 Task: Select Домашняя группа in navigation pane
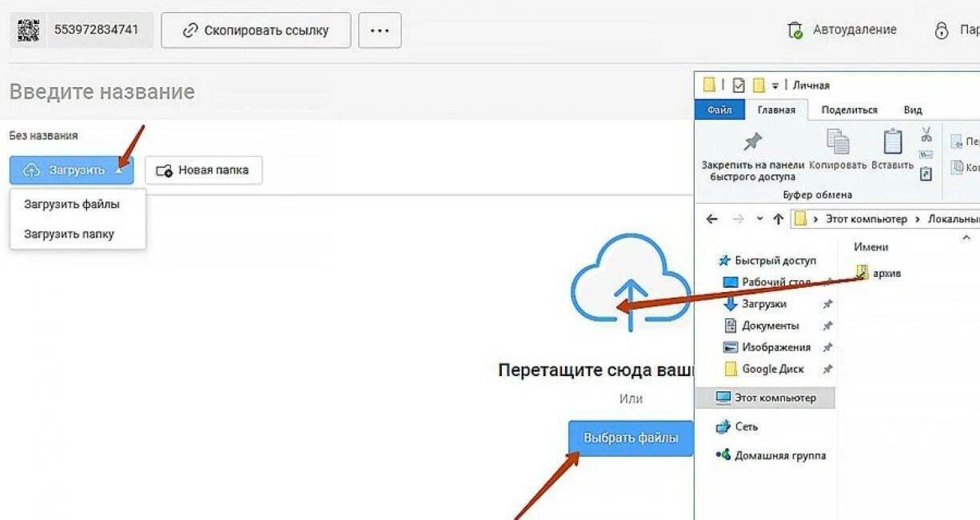[771, 455]
